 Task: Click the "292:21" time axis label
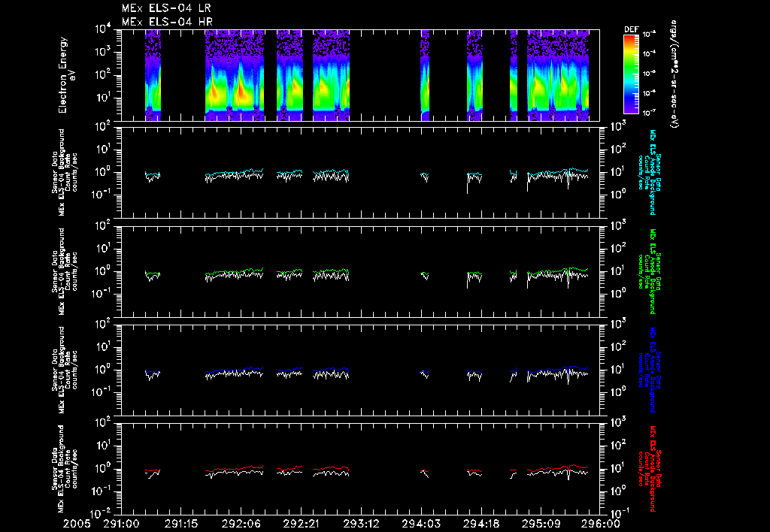click(x=301, y=524)
